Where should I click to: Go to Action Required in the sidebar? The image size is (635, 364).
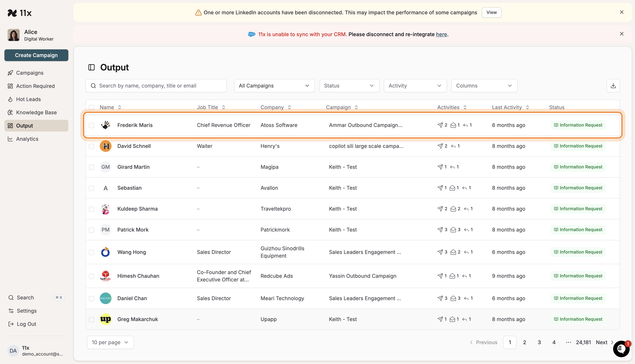tap(35, 86)
